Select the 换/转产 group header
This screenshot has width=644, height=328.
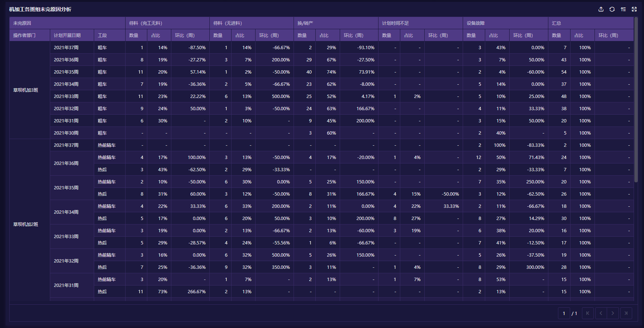coord(305,23)
